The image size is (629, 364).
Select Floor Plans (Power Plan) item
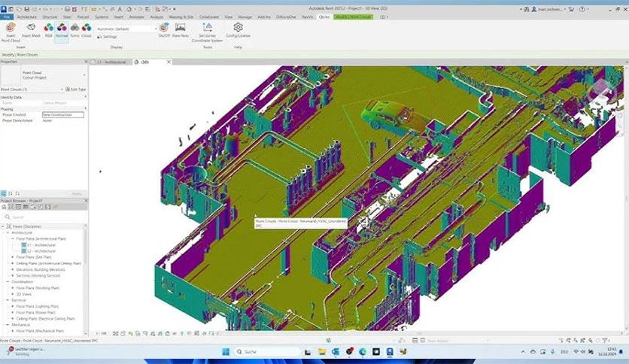(35, 312)
